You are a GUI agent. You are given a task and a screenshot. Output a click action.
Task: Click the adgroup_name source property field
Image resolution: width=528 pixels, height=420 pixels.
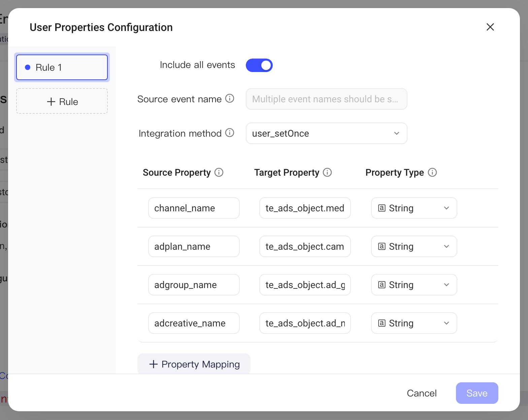194,285
